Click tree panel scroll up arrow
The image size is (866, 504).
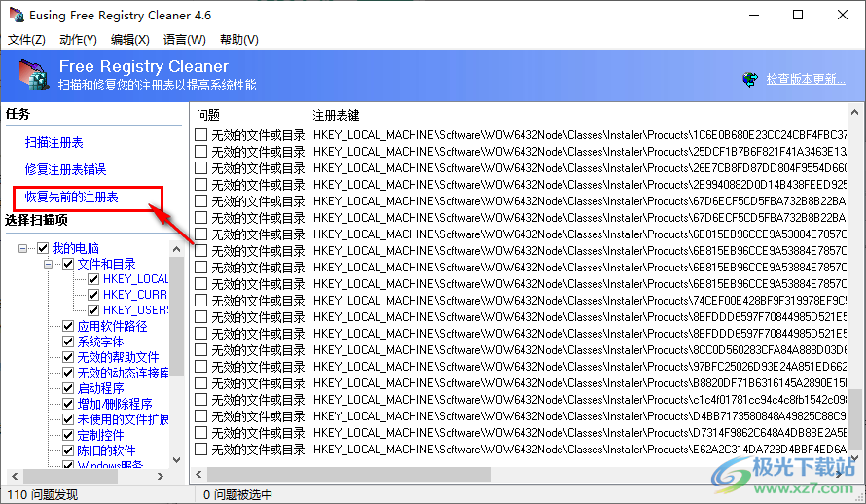point(177,249)
